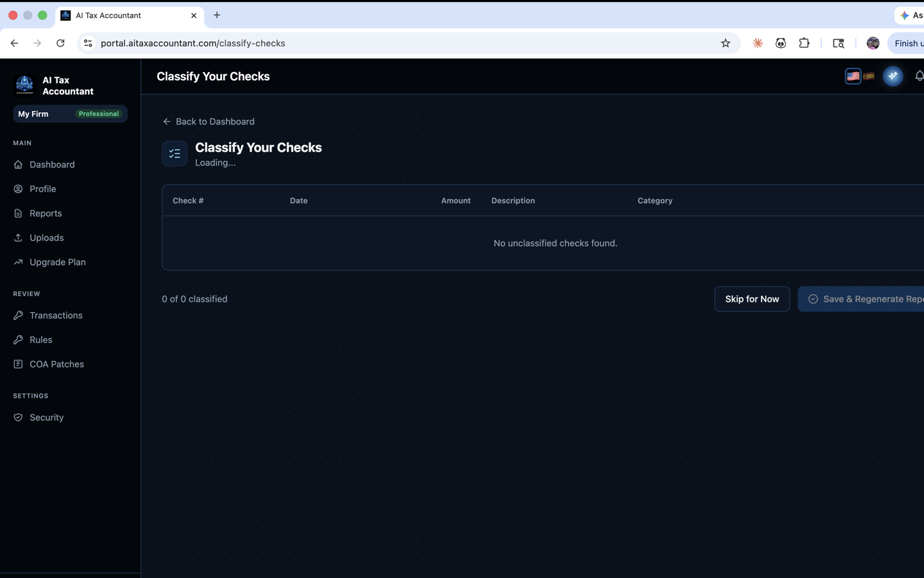
Task: Open the notifications bell icon
Action: point(919,76)
